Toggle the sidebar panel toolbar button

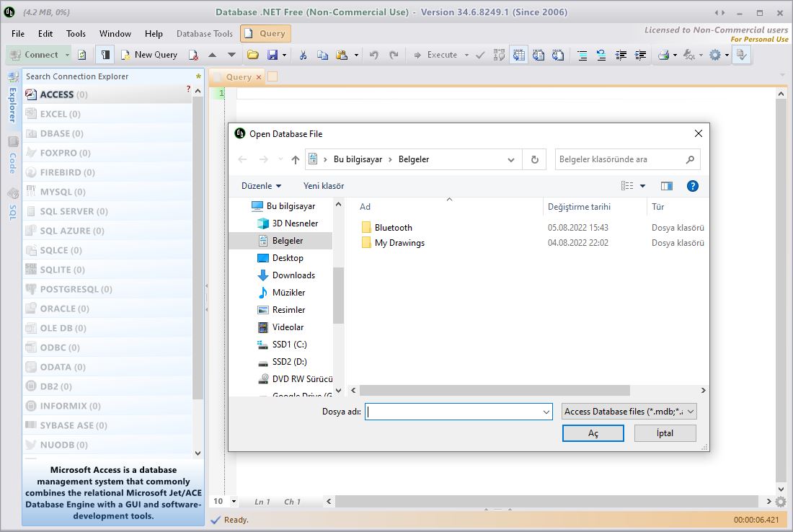(x=105, y=55)
